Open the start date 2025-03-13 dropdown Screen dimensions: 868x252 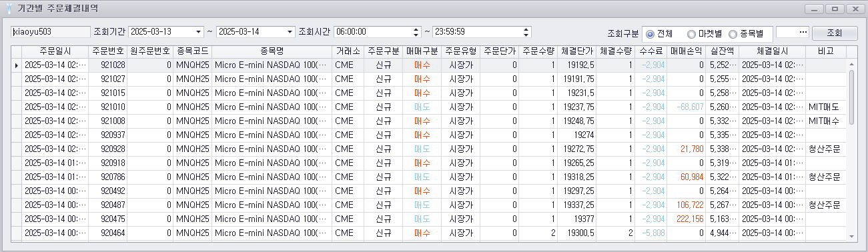coord(199,32)
